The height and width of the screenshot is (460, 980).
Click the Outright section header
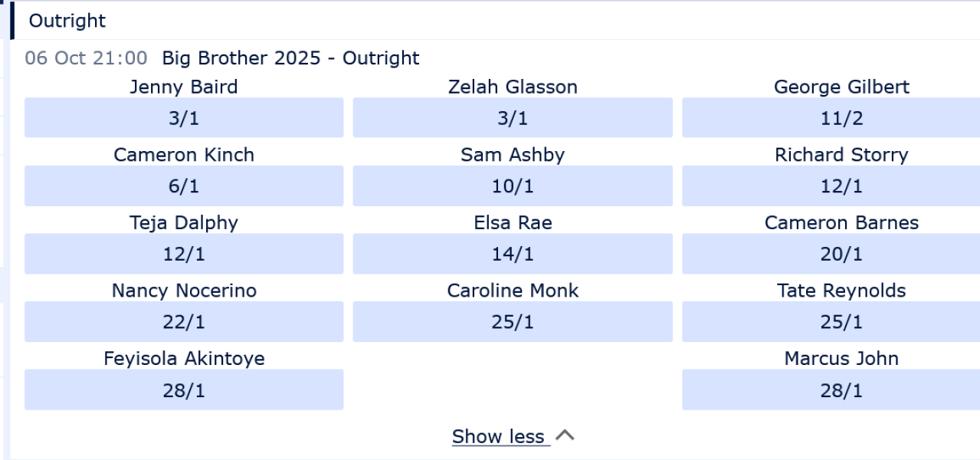tap(67, 21)
